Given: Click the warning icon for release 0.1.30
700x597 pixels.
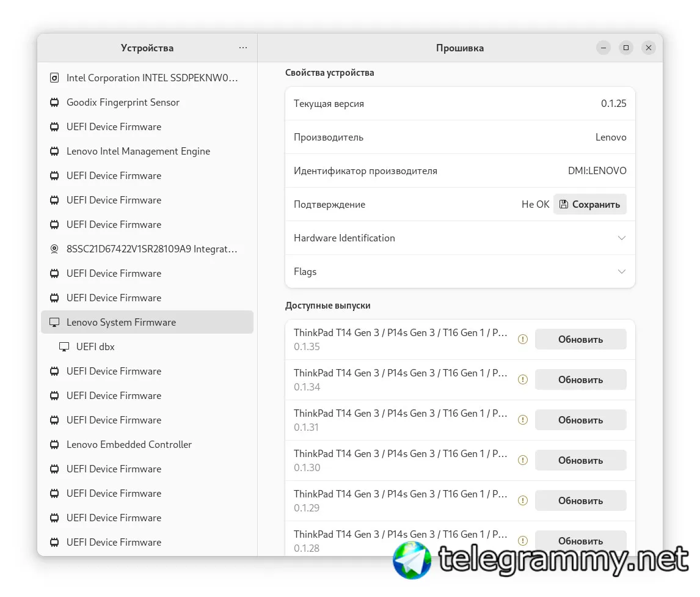Looking at the screenshot, I should [x=523, y=460].
